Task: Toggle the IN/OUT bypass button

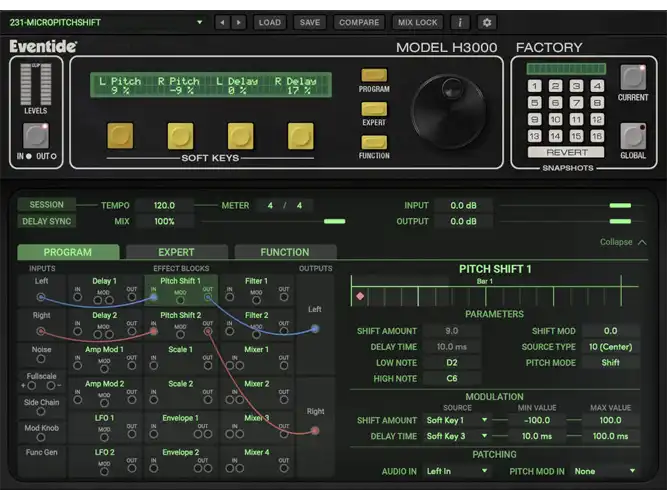Action: (x=36, y=136)
